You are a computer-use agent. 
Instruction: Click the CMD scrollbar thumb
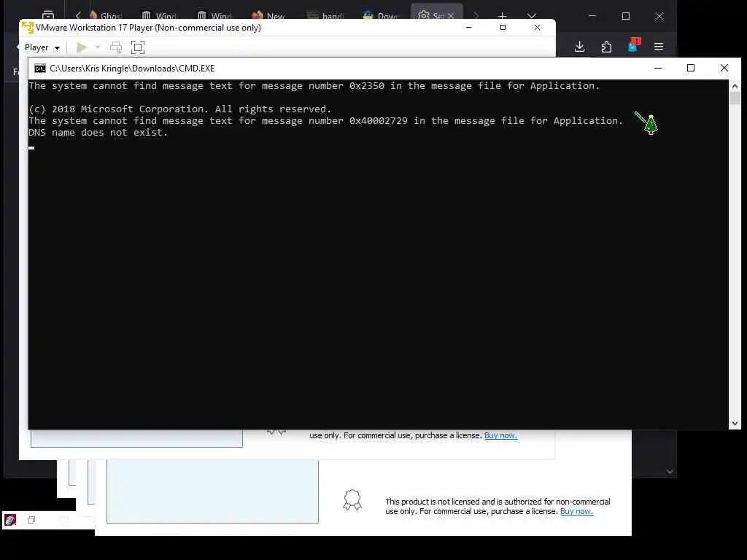(x=735, y=98)
